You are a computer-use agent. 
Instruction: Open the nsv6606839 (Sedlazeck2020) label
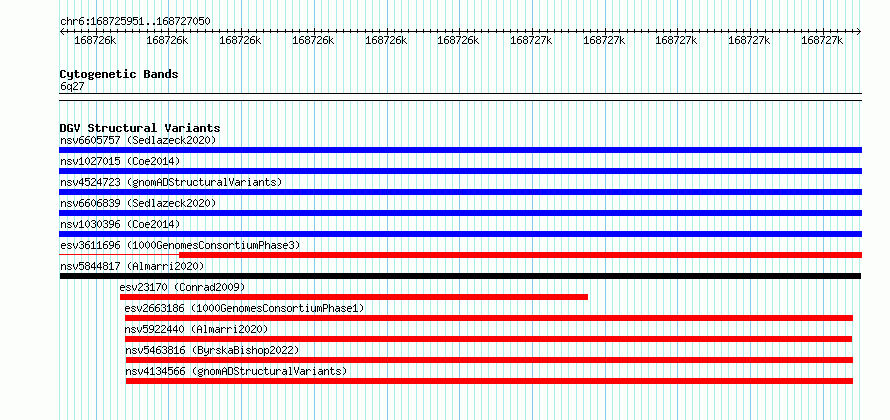138,203
